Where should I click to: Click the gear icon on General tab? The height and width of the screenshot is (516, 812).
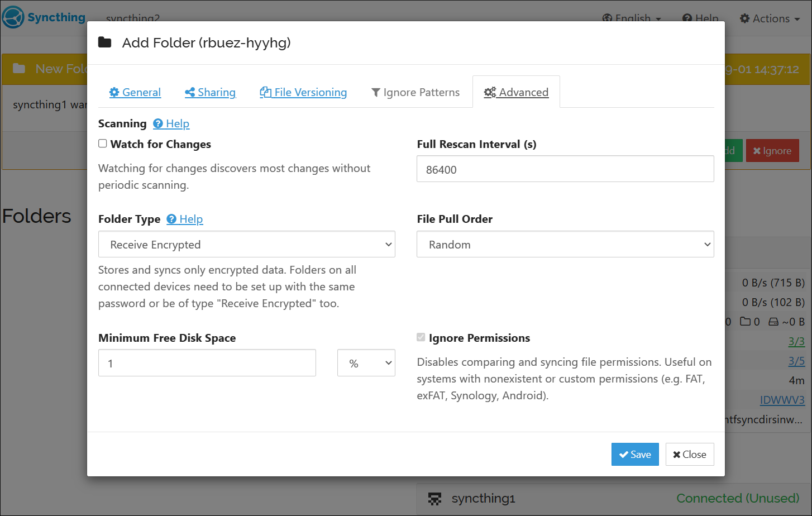[114, 92]
